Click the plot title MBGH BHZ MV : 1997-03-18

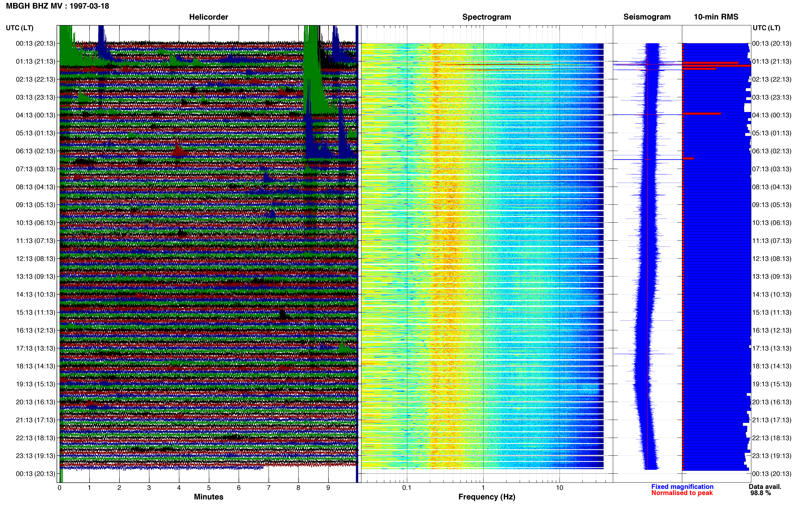coord(57,6)
